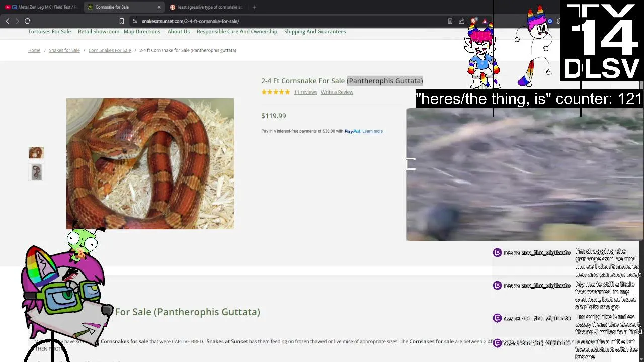Screen dimensions: 644x362
Task: Go to Home breadcrumb
Action: click(x=34, y=50)
